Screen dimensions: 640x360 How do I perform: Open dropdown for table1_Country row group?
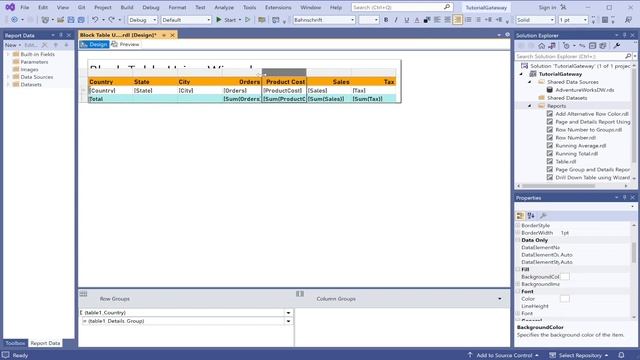click(x=288, y=313)
